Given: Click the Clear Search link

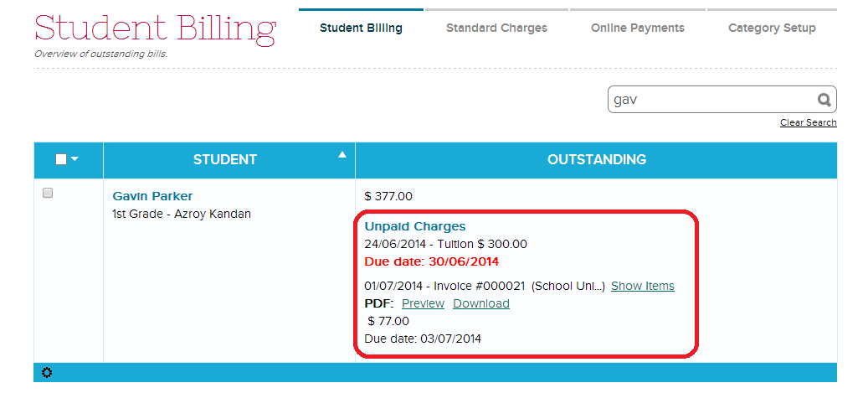Looking at the screenshot, I should [808, 122].
